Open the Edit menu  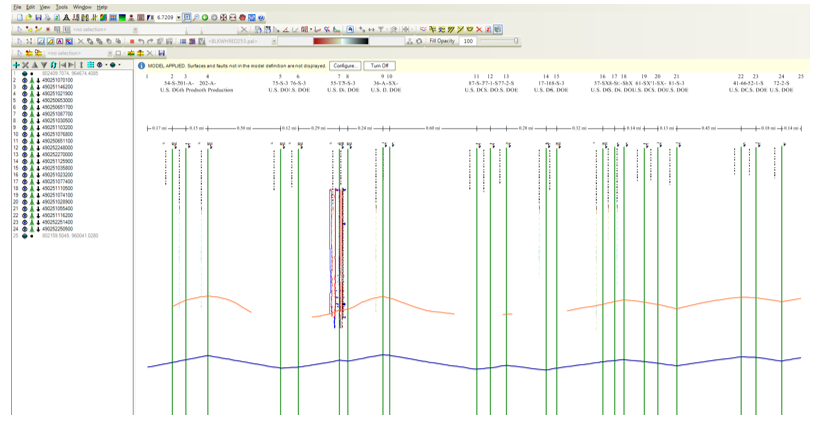pos(30,7)
